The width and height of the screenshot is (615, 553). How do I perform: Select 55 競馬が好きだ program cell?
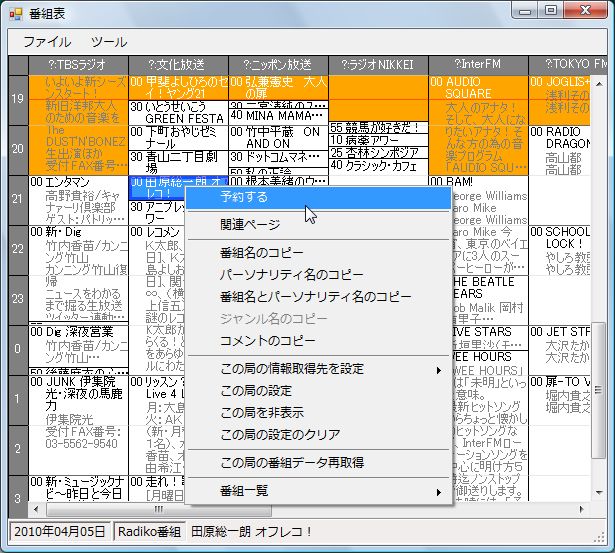[378, 127]
